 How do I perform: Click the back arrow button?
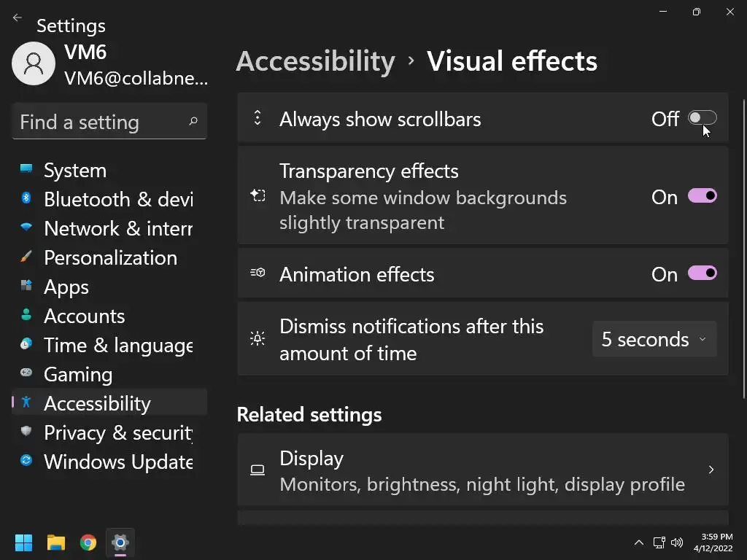point(18,18)
